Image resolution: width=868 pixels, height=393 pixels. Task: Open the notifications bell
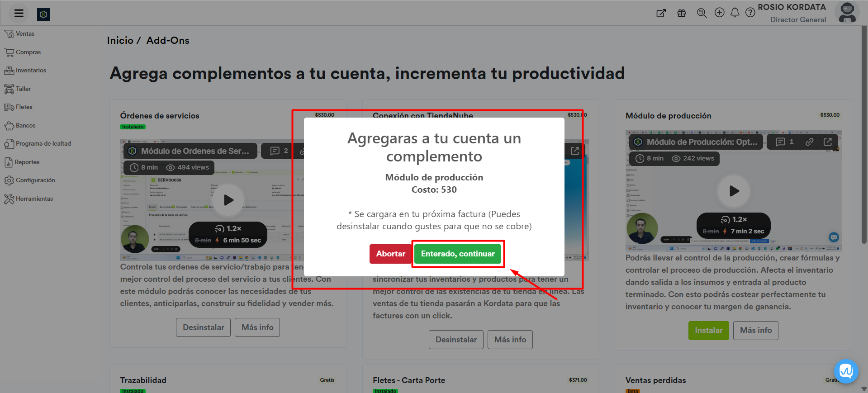pos(735,13)
